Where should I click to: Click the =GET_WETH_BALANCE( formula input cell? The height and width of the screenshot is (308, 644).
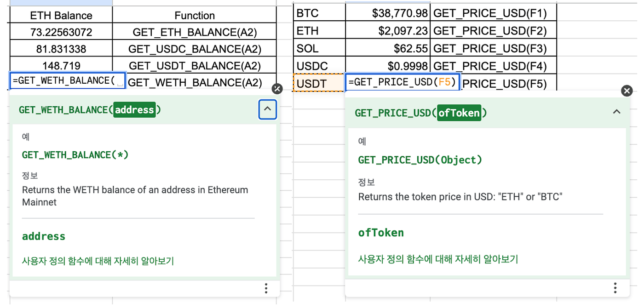68,81
